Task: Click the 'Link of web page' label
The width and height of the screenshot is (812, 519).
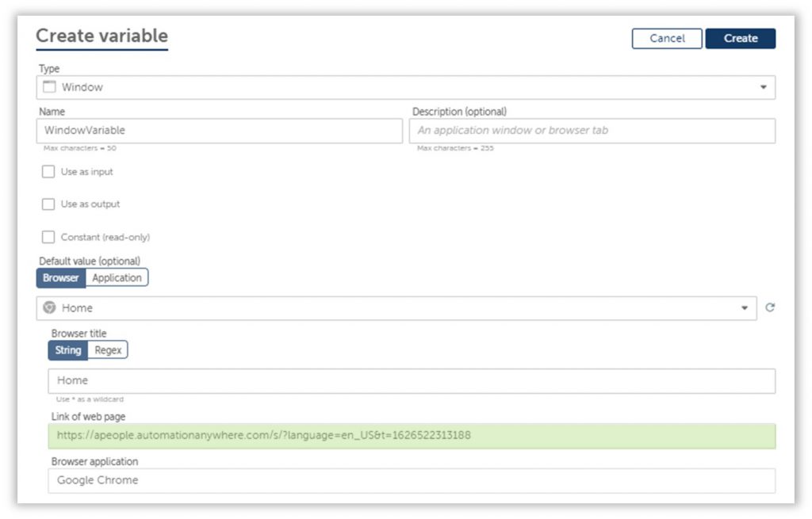Action: pos(88,417)
